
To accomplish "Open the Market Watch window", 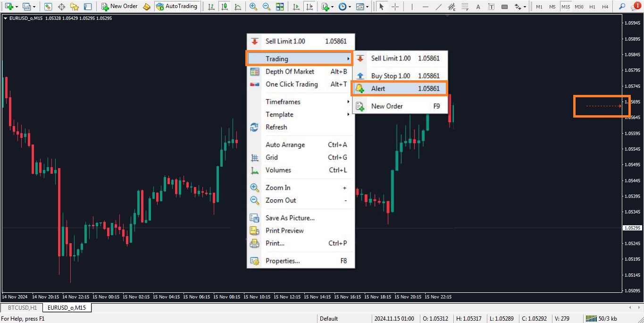I will click(47, 6).
